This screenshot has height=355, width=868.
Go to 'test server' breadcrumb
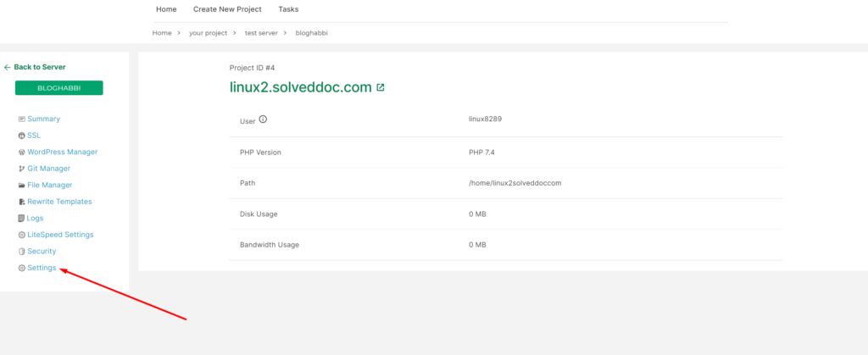point(261,33)
